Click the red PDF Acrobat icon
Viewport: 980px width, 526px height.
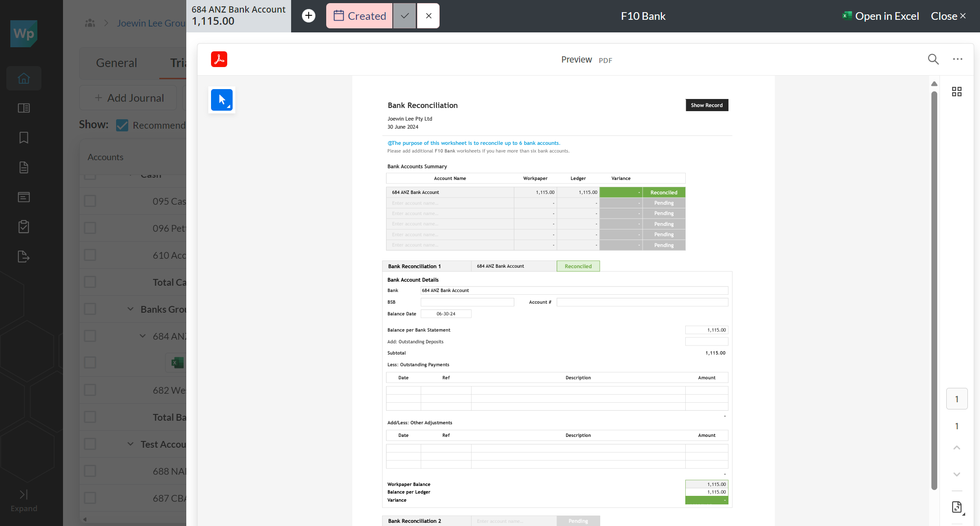point(219,59)
